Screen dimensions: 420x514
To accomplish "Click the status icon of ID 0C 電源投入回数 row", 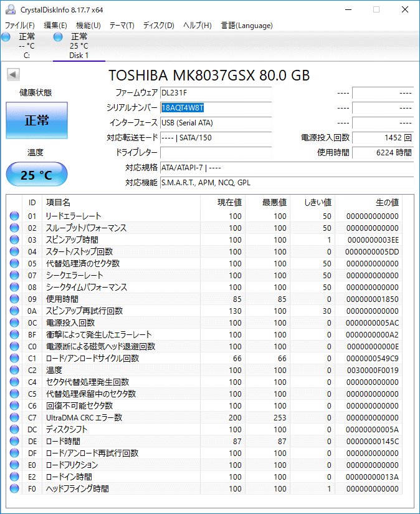I will coord(14,322).
